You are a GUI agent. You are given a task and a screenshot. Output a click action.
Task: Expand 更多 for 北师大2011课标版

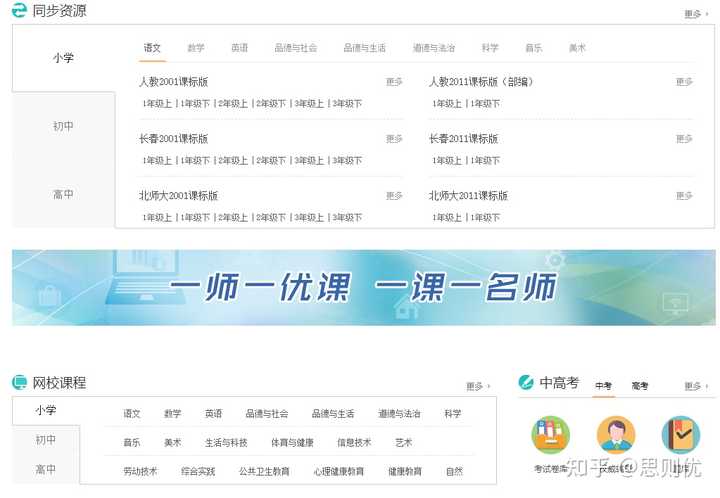click(684, 196)
